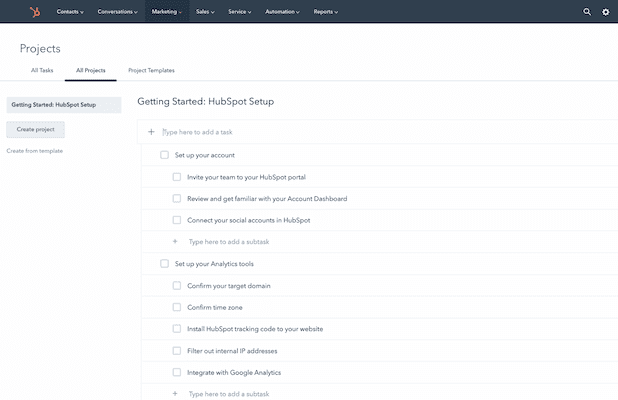Open the Filter out internal IP addresses text
Screen dimensions: 618x400
232,351
